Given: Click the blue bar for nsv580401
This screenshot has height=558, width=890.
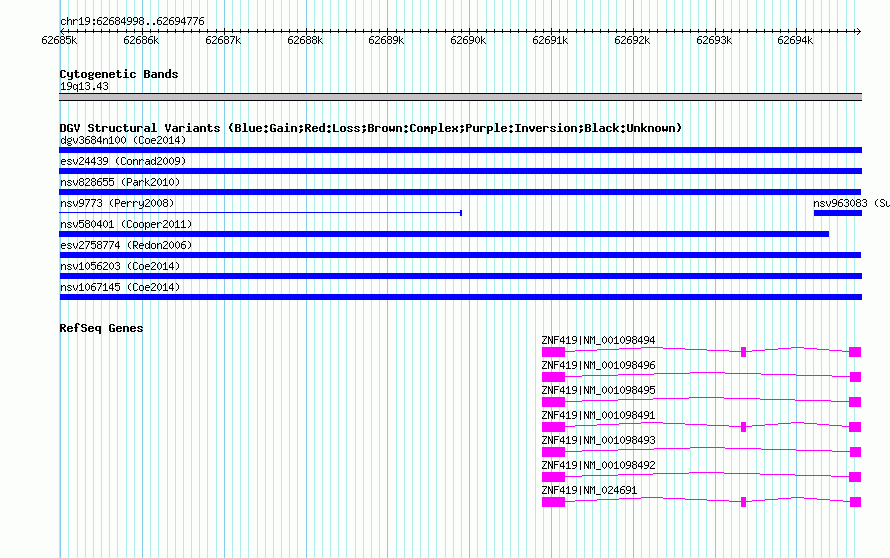Looking at the screenshot, I should click(x=444, y=234).
